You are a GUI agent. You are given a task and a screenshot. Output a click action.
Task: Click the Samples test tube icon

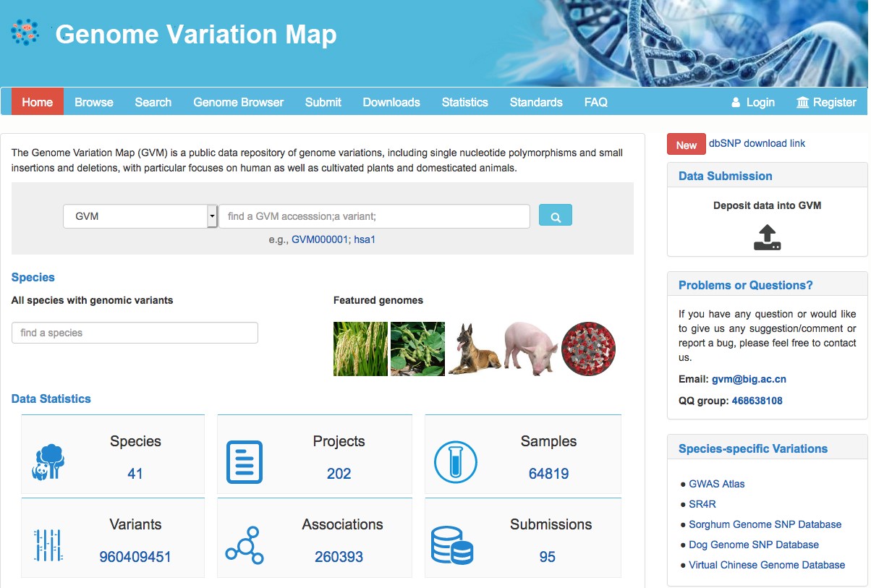tap(455, 462)
